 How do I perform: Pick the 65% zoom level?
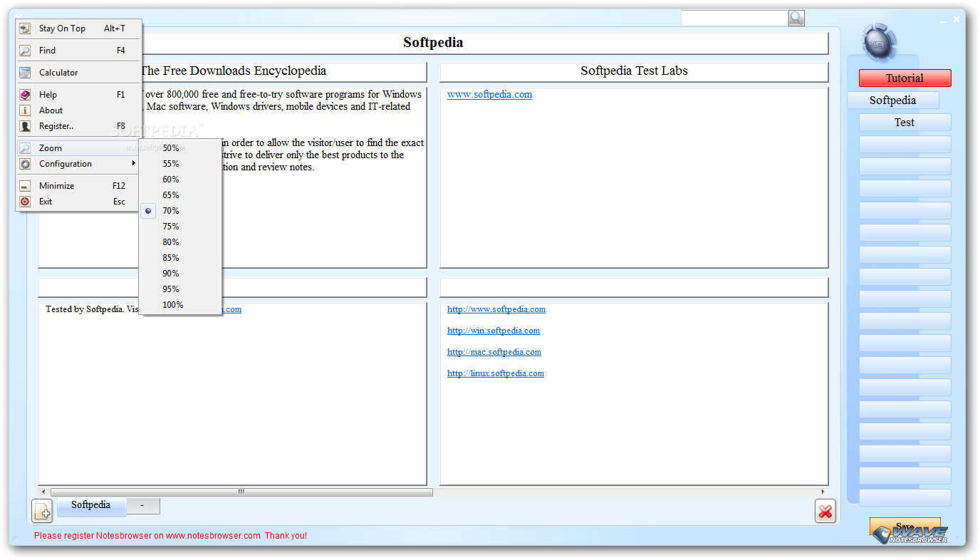180,195
